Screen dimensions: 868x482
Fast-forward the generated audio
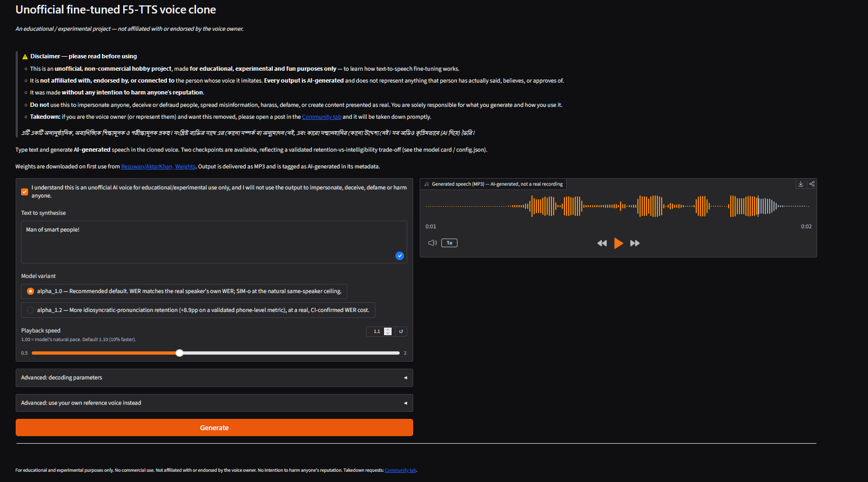point(635,243)
